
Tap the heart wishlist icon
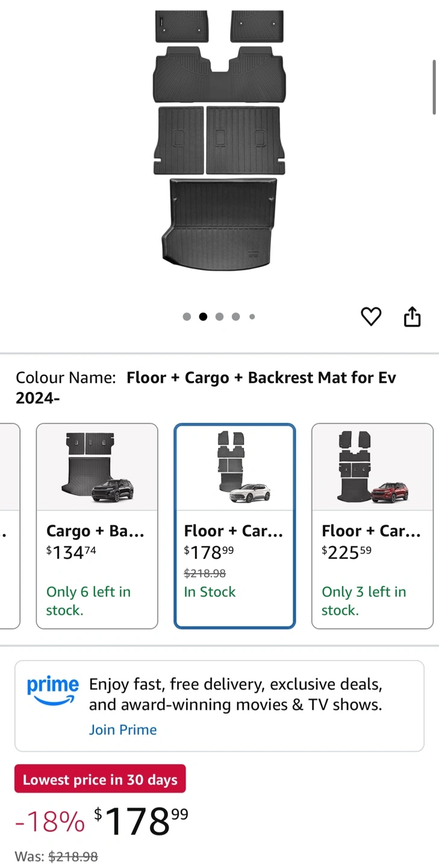tap(371, 316)
